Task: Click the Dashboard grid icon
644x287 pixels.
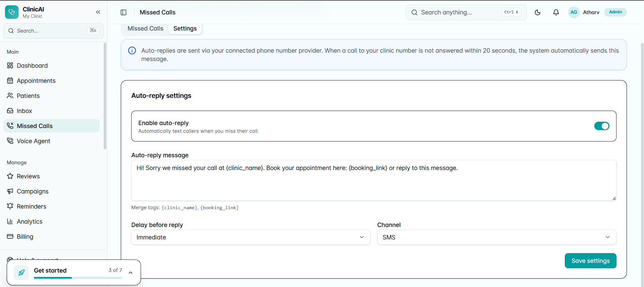Action: pyautogui.click(x=10, y=65)
